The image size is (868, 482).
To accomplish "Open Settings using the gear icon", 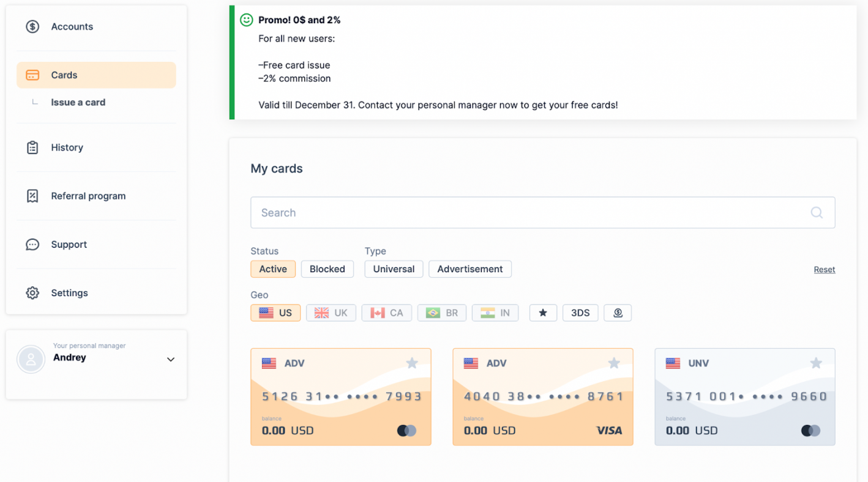I will point(32,293).
